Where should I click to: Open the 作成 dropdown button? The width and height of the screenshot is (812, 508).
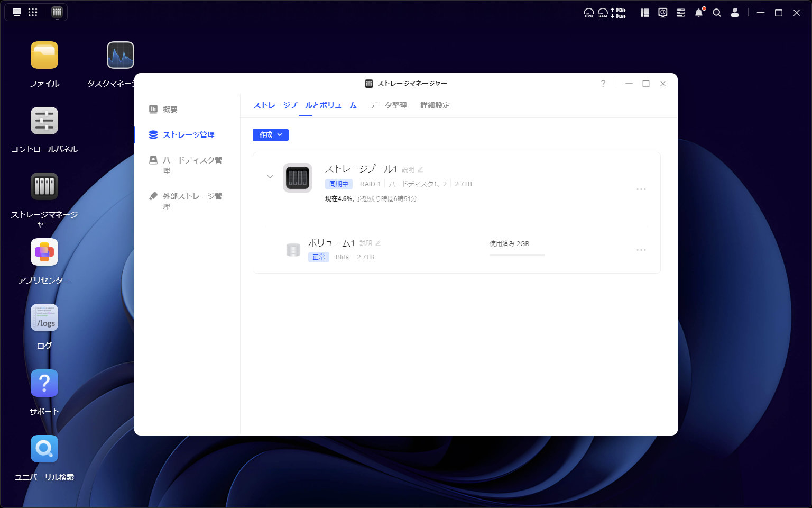[271, 135]
